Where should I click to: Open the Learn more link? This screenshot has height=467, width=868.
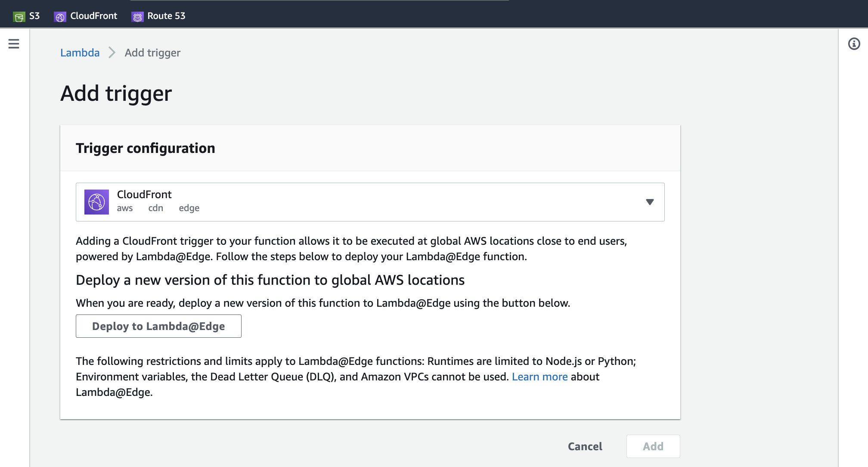pyautogui.click(x=539, y=377)
